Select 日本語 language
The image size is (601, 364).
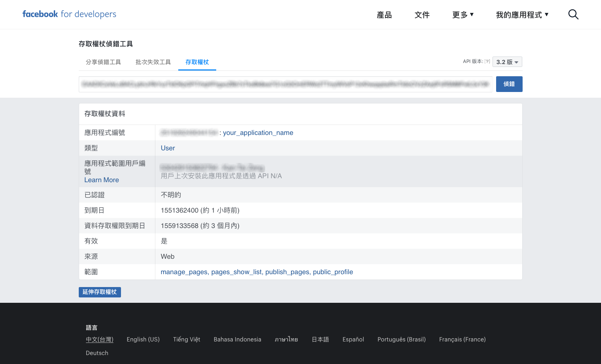coord(320,339)
